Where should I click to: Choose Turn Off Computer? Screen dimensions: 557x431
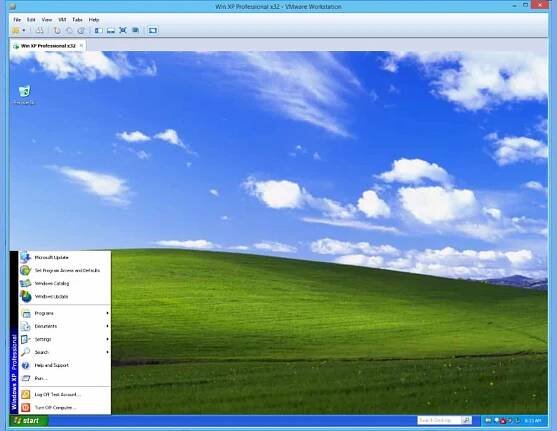point(65,408)
